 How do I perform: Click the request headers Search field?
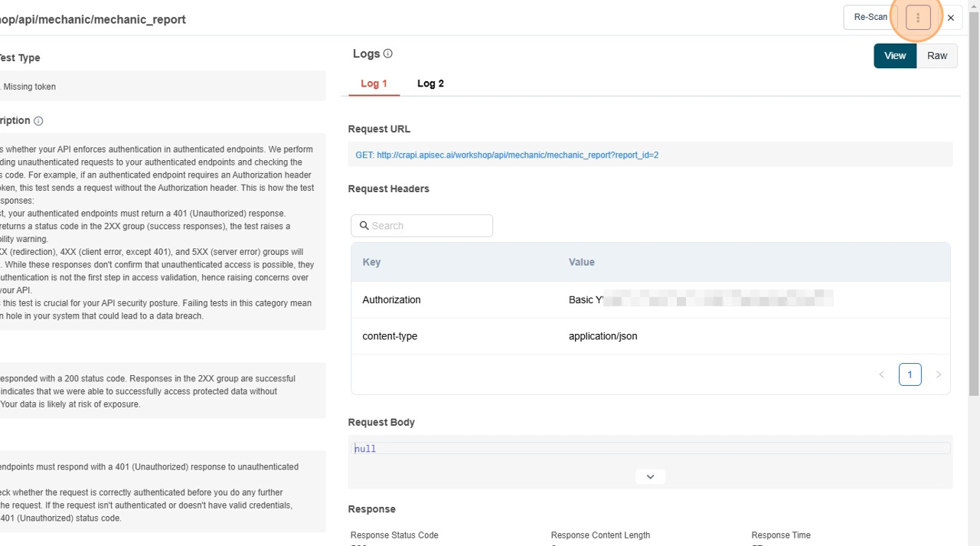pos(429,226)
